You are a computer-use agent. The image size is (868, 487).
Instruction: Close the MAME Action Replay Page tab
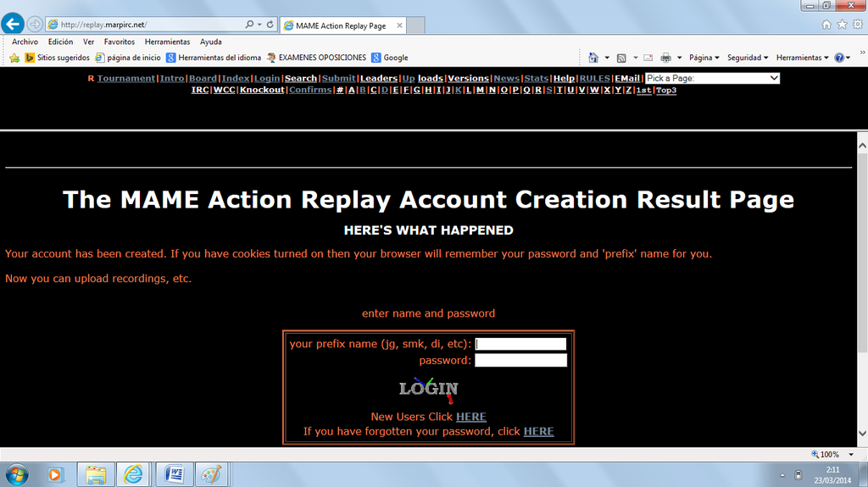point(399,25)
